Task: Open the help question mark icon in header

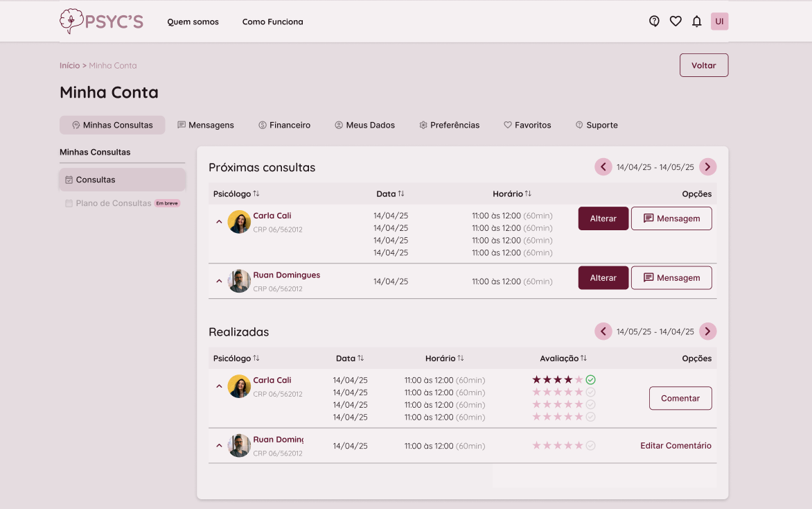Action: (654, 21)
